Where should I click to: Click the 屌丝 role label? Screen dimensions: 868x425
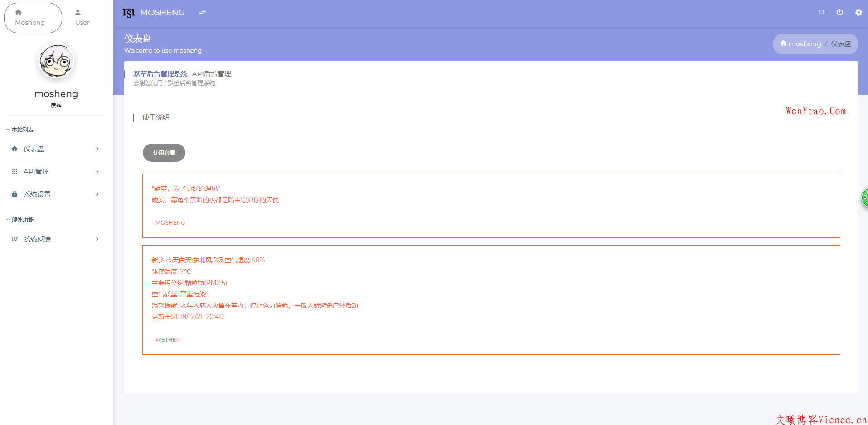pyautogui.click(x=56, y=106)
